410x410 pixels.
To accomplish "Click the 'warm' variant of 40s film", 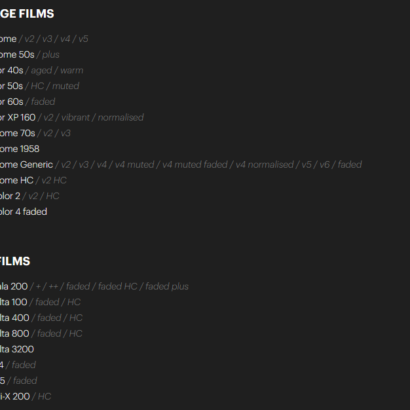I will pyautogui.click(x=72, y=70).
